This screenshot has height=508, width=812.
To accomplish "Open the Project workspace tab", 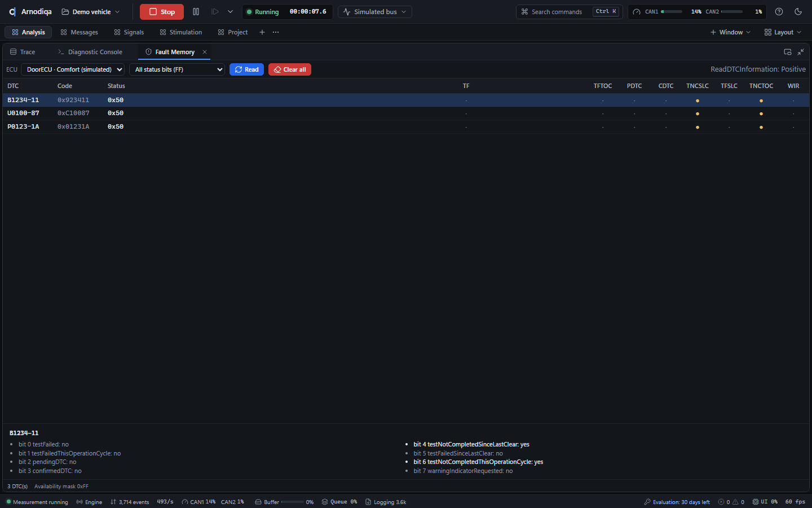I will tap(233, 32).
